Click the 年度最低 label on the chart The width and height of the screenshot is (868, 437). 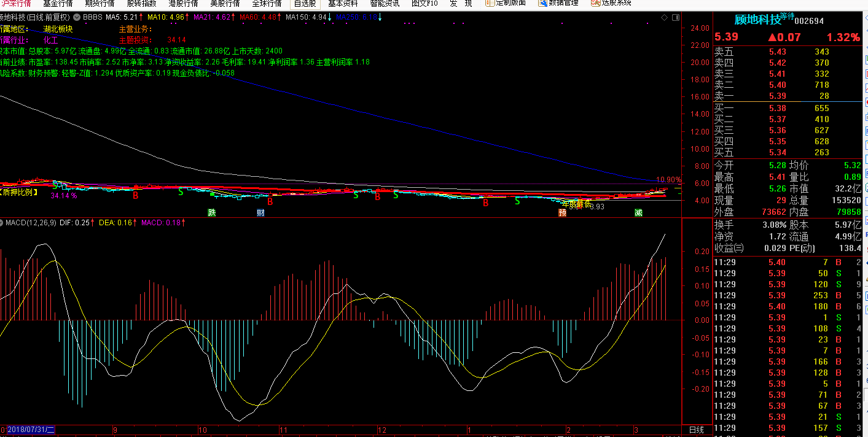[576, 203]
